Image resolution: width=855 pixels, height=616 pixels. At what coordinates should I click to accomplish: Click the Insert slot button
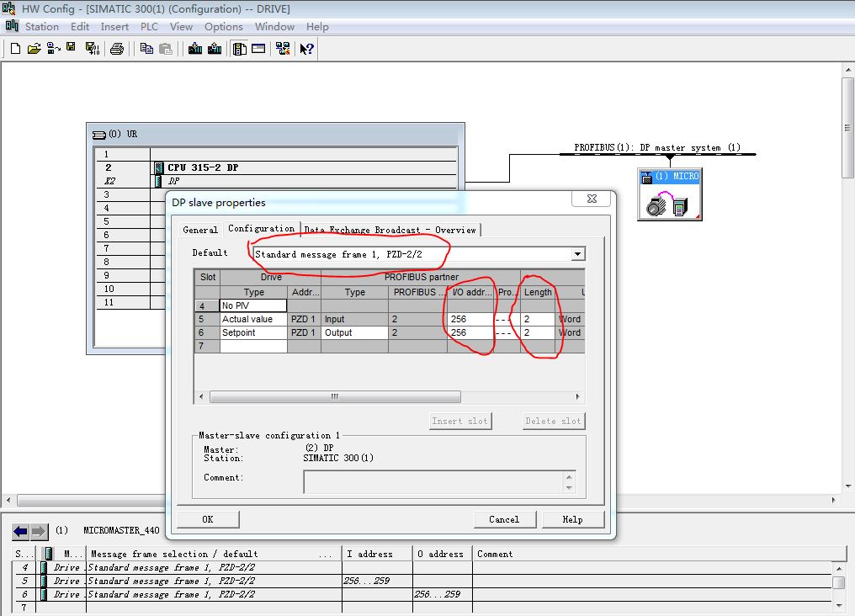click(460, 421)
